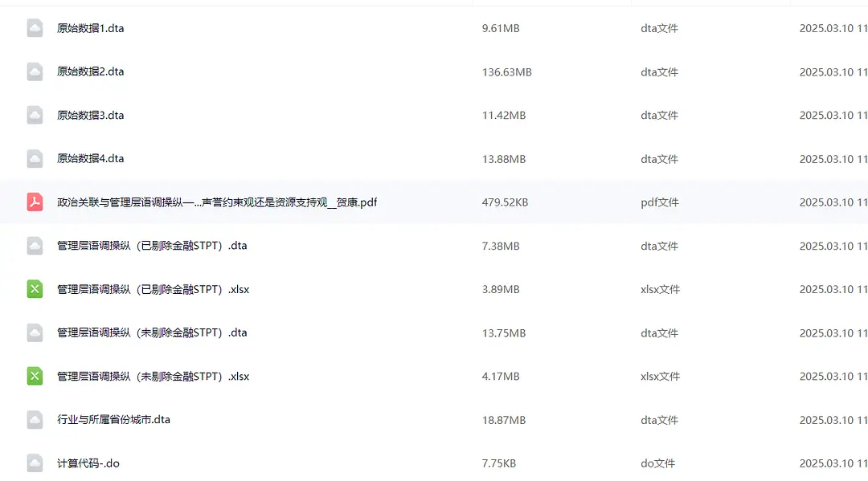
Task: Click the size value 18.87MB
Action: [504, 420]
